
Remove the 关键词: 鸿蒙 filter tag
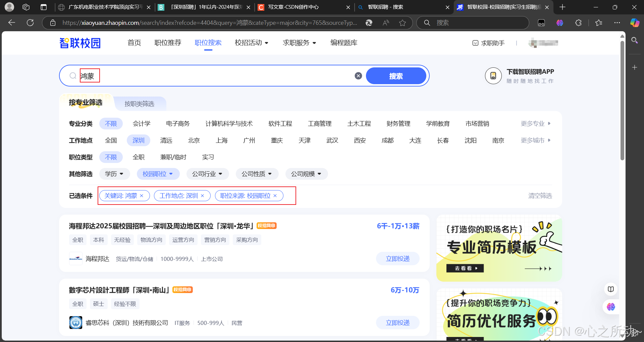click(142, 196)
